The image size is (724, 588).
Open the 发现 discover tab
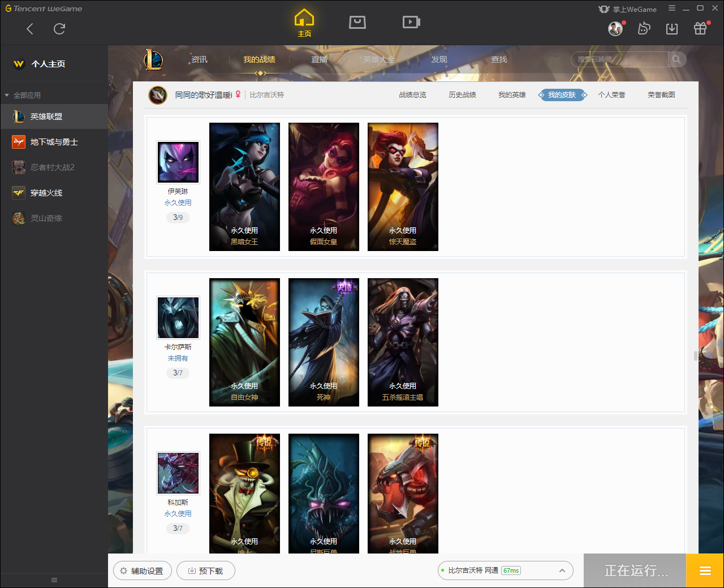point(439,59)
